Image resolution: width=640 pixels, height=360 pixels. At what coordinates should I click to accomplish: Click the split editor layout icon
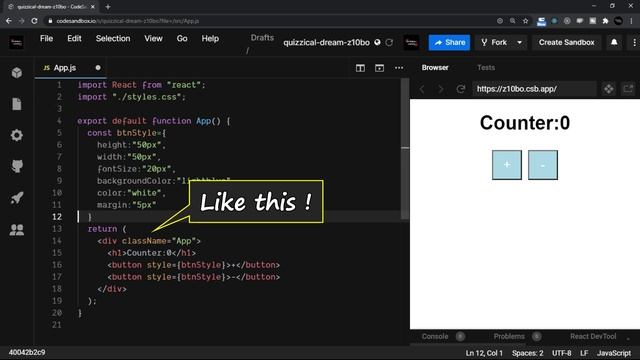pos(360,68)
